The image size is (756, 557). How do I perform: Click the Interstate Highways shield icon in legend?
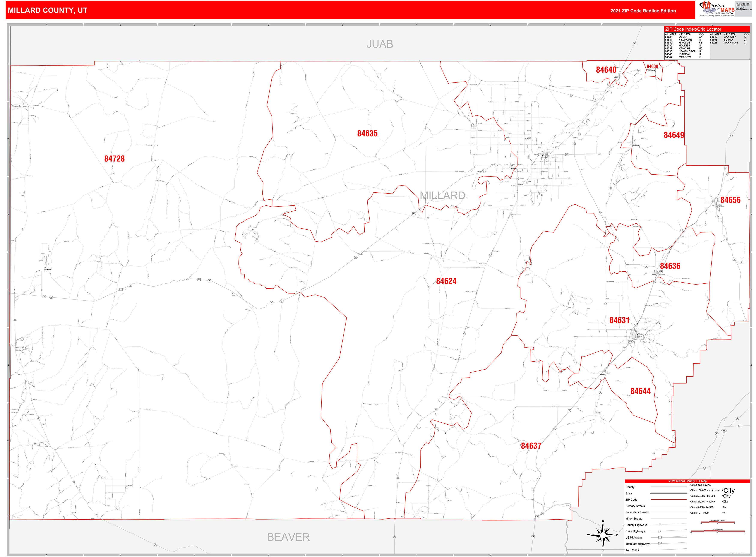click(660, 544)
